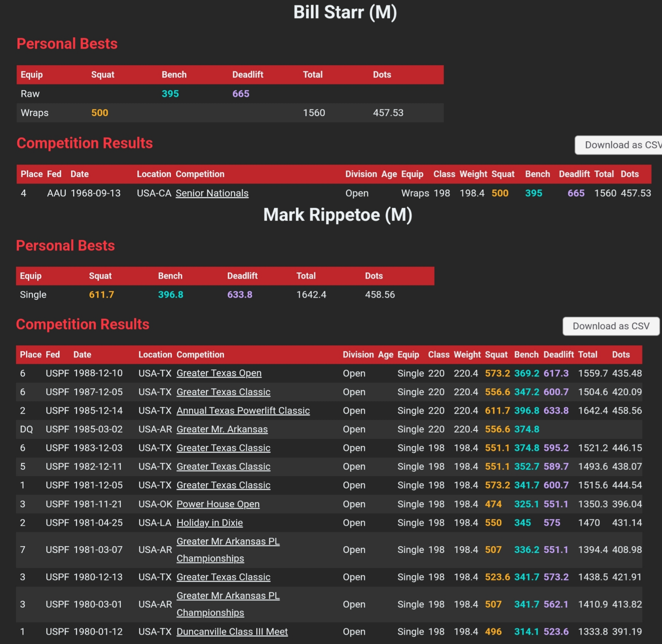662x644 pixels.
Task: Click Bill Starr's Personal Bests section heading
Action: point(67,44)
